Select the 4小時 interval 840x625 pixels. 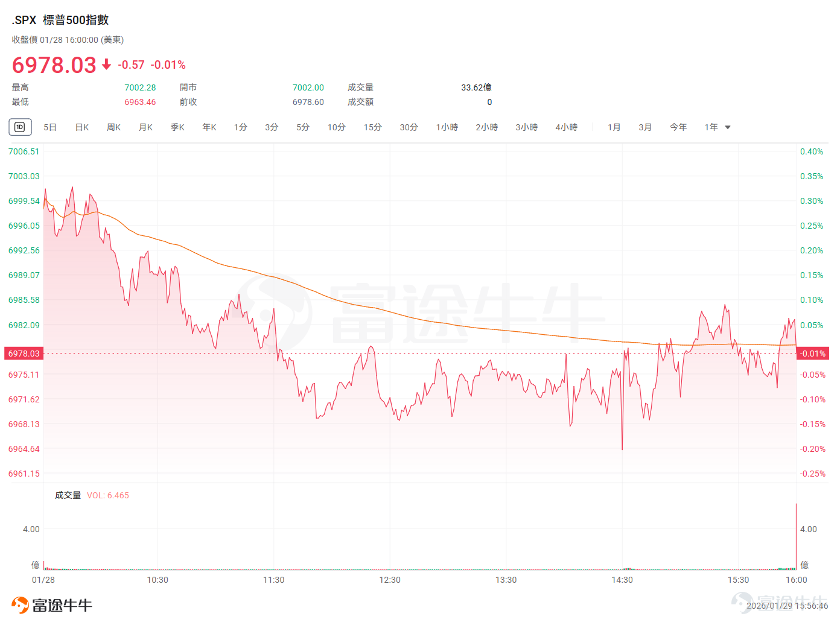point(567,127)
